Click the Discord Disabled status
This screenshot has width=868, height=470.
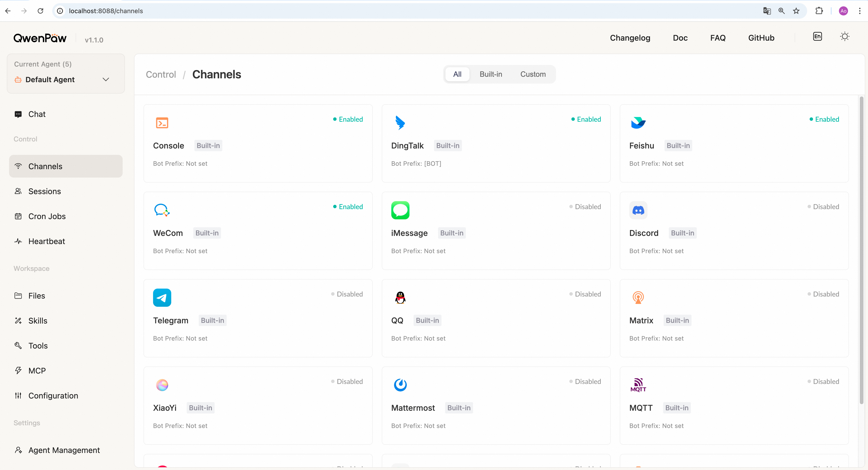point(823,207)
